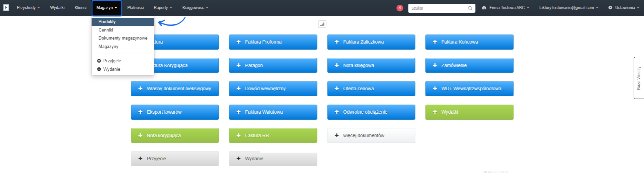Click the plus icon on green Wydatki button
The image size is (644, 173).
point(435,112)
